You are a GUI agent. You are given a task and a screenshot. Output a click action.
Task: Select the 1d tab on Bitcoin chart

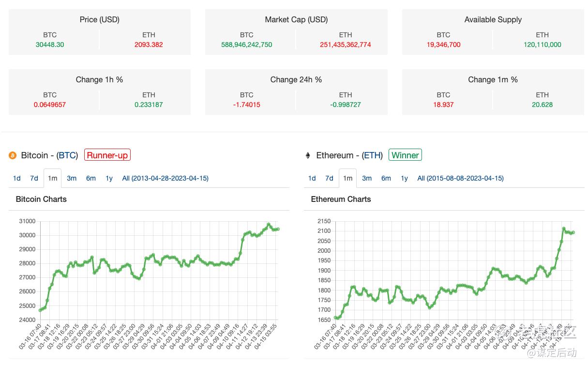(17, 178)
